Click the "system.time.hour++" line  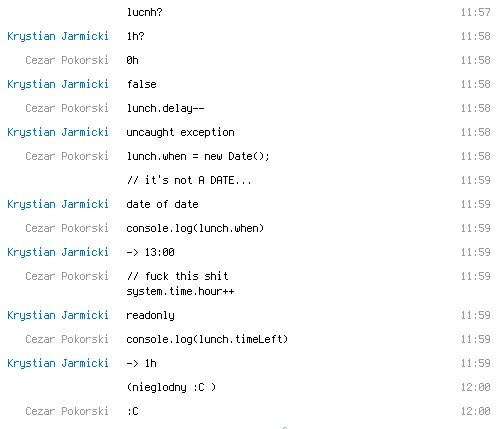coord(180,291)
